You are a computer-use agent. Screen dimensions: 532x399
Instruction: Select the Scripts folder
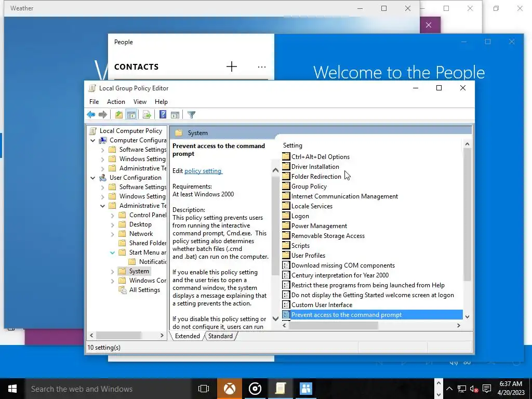click(300, 245)
